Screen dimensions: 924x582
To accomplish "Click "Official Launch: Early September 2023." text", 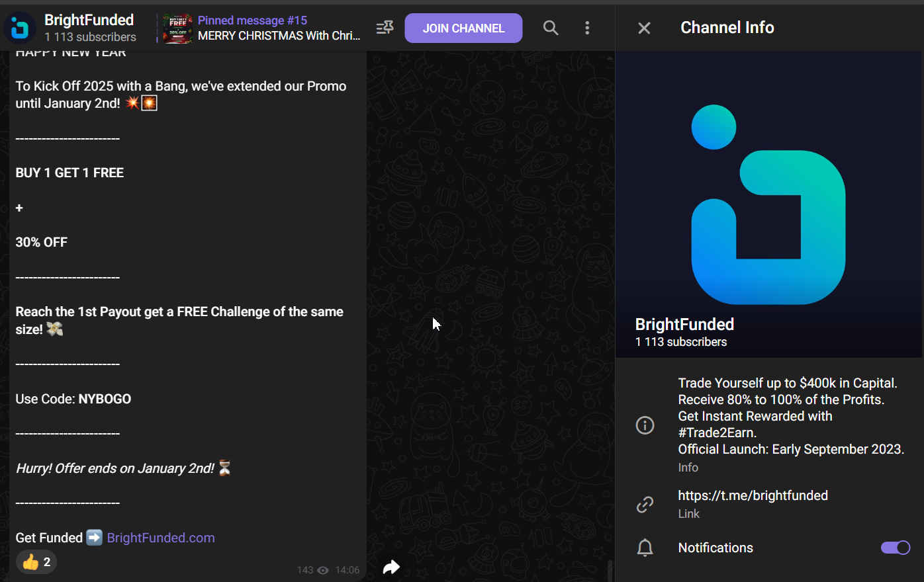I will tap(791, 449).
